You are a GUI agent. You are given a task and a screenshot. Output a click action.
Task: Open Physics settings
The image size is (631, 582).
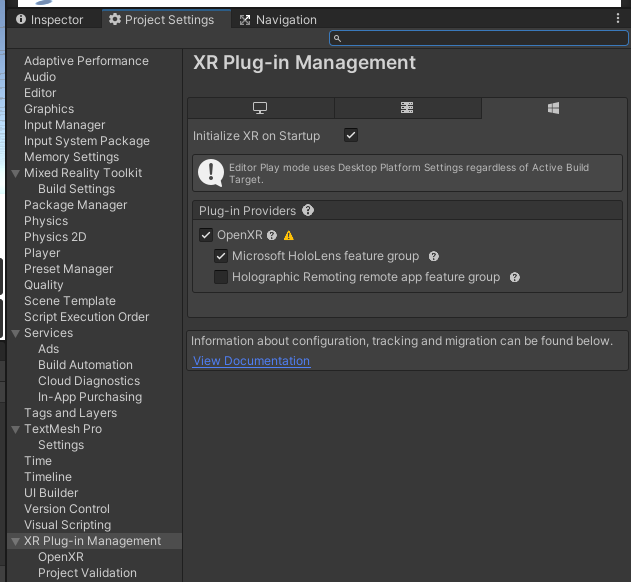click(x=46, y=221)
